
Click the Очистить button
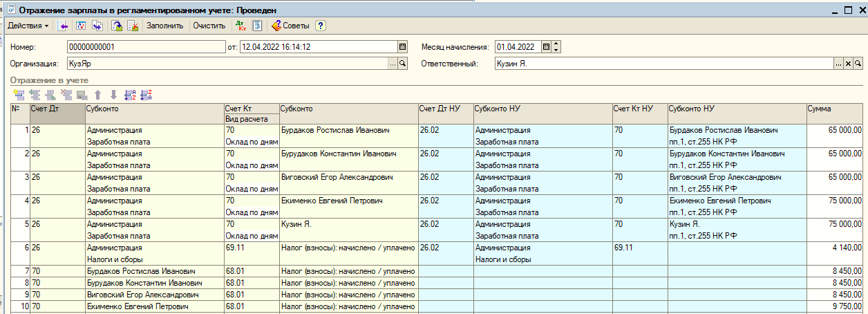(209, 26)
